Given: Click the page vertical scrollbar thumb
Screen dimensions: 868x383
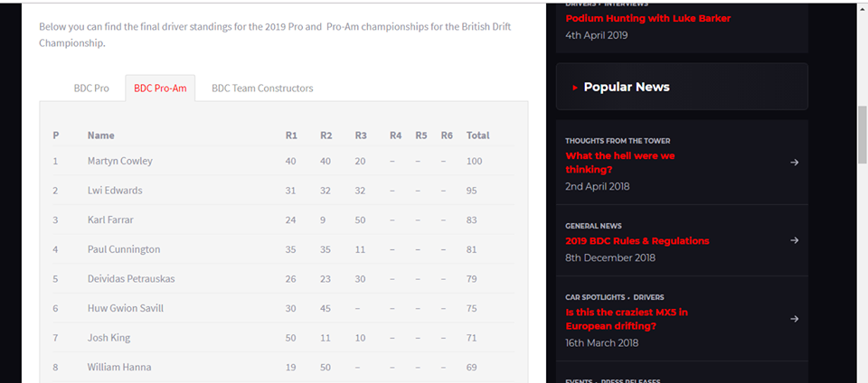Looking at the screenshot, I should coord(862,135).
